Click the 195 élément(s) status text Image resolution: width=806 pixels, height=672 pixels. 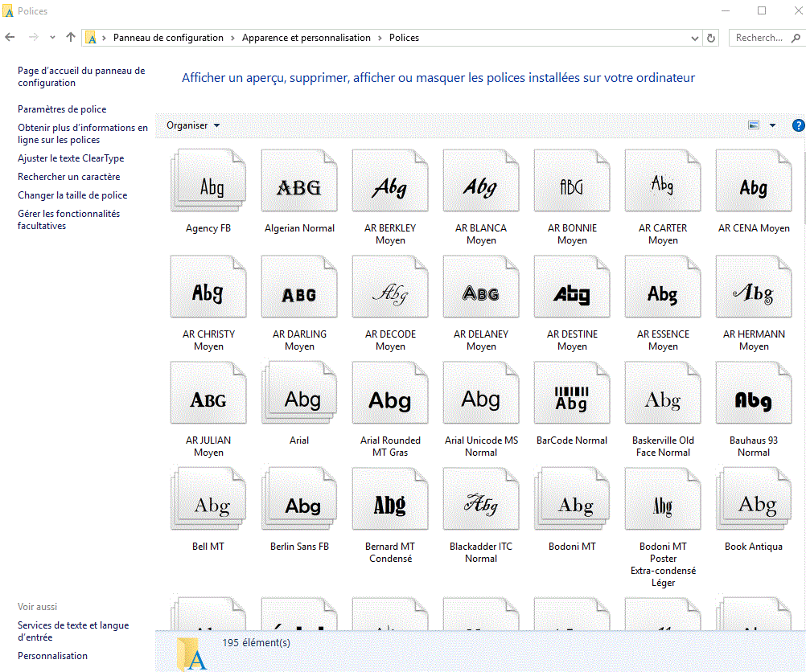coord(256,642)
